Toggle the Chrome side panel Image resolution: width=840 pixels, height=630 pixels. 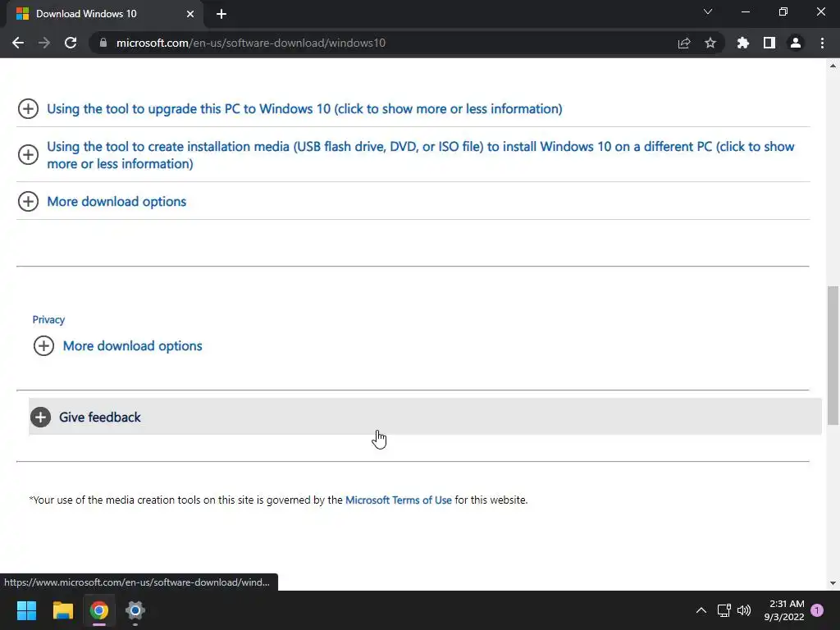(x=769, y=43)
